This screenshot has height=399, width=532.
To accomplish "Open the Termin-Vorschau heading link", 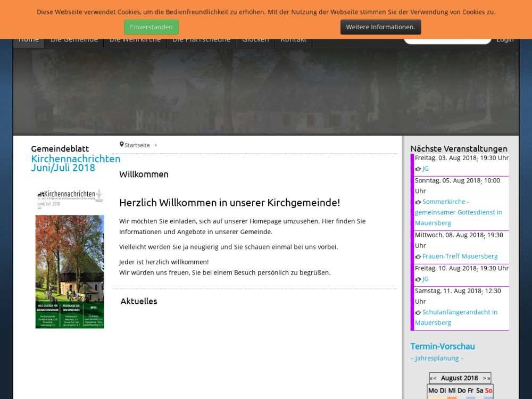I will click(442, 346).
